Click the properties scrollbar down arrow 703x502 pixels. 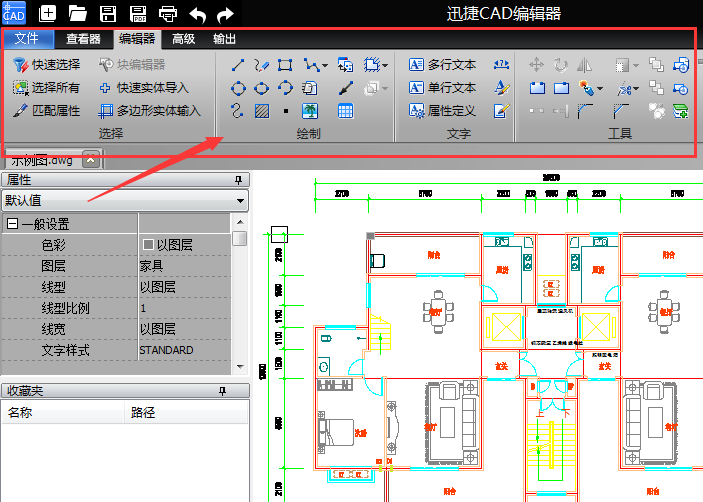[x=240, y=367]
